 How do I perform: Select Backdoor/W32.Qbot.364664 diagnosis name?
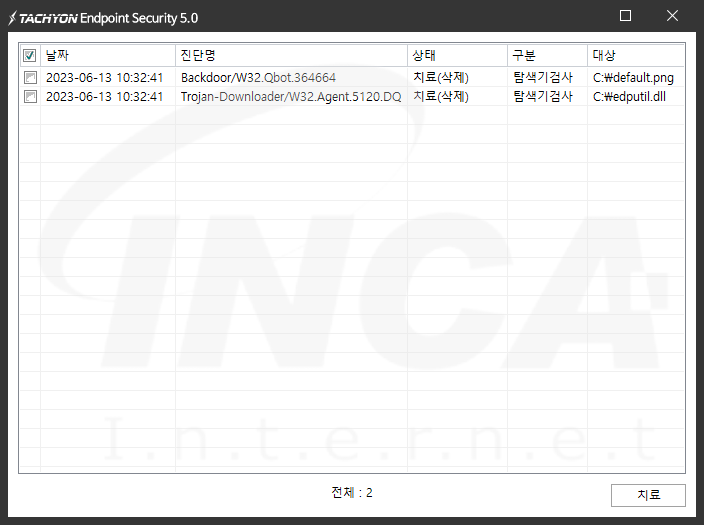[258, 78]
